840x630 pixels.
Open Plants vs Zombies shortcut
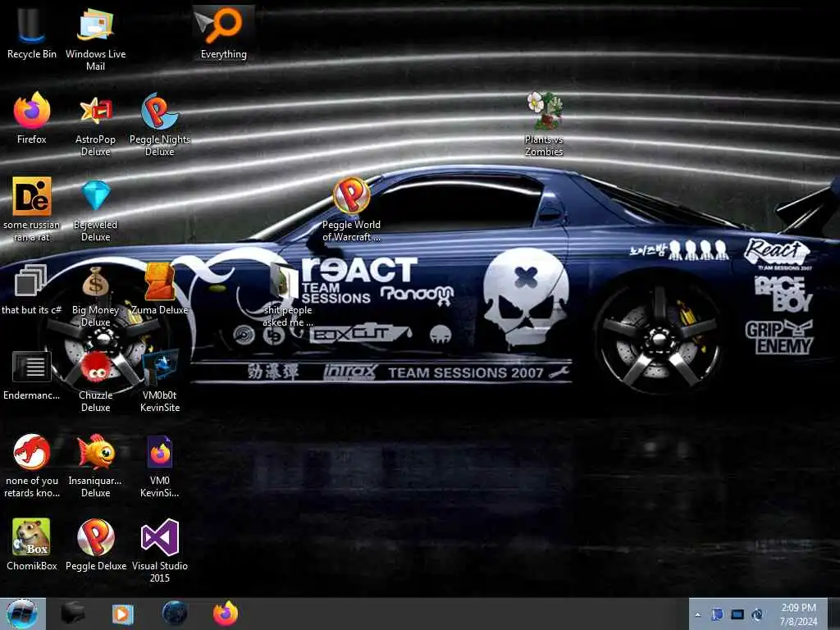coord(544,125)
